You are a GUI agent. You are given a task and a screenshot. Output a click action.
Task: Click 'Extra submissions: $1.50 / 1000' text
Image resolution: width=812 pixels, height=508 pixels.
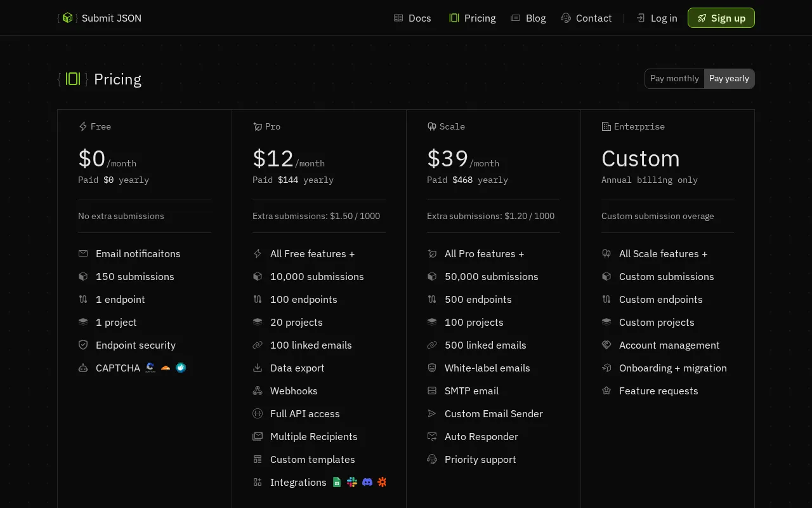[317, 216]
